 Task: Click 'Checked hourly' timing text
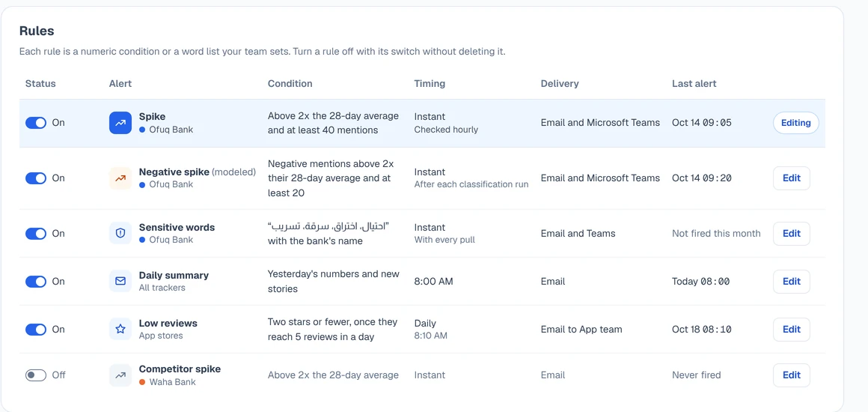click(446, 129)
